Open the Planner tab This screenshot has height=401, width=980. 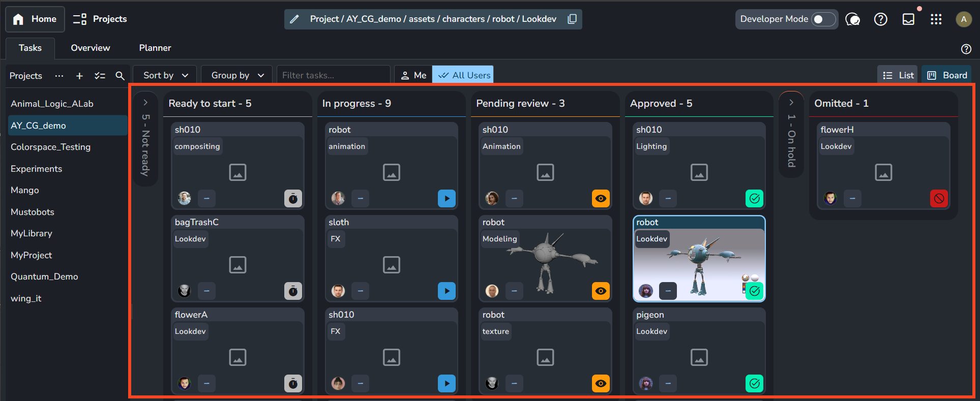click(155, 48)
